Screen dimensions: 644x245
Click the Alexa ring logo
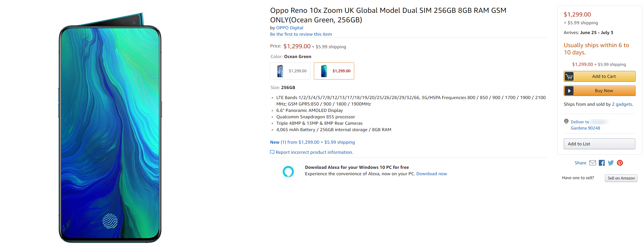pos(288,171)
